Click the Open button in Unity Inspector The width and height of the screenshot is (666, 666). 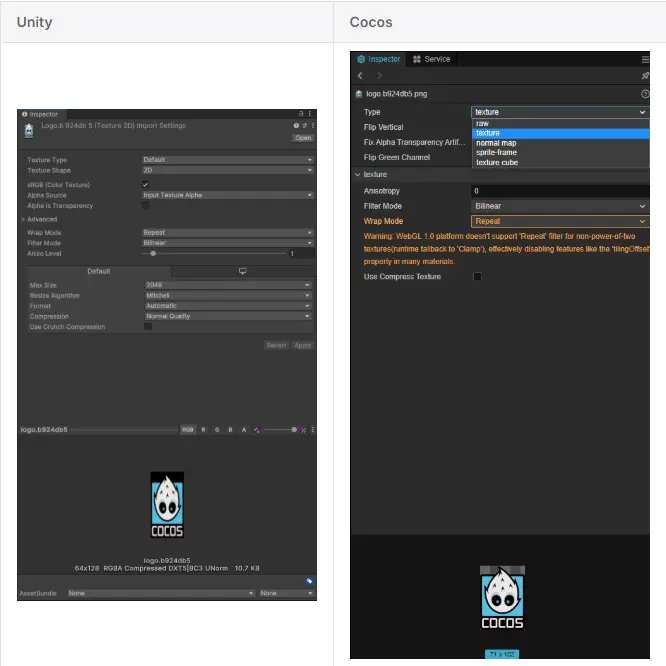tap(303, 138)
